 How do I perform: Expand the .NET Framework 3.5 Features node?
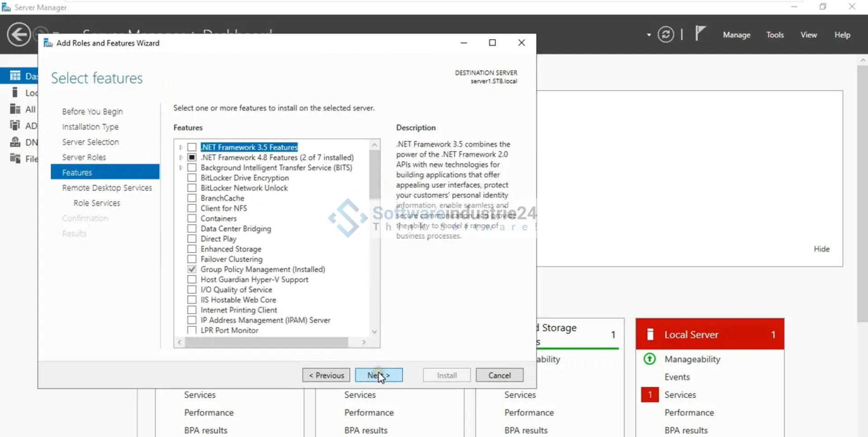[181, 147]
